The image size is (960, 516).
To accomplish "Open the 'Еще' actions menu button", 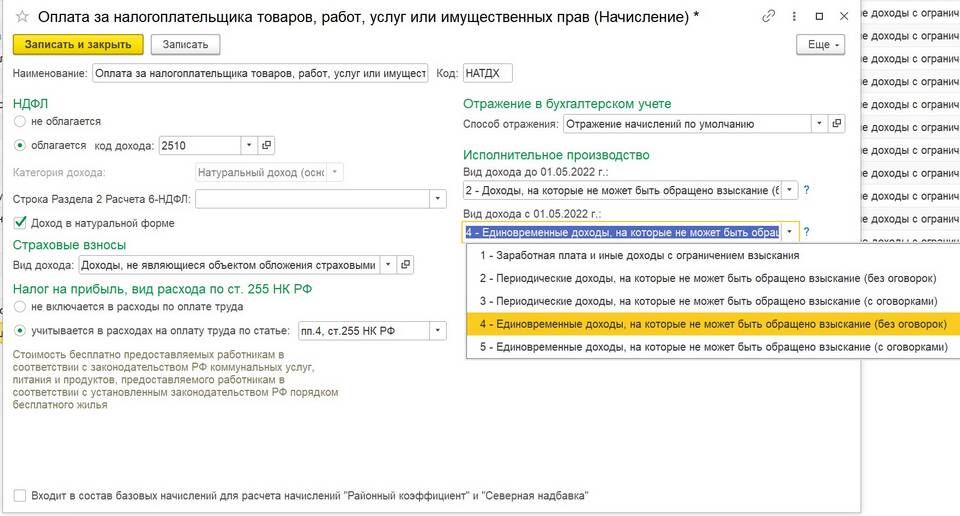I will (x=821, y=45).
